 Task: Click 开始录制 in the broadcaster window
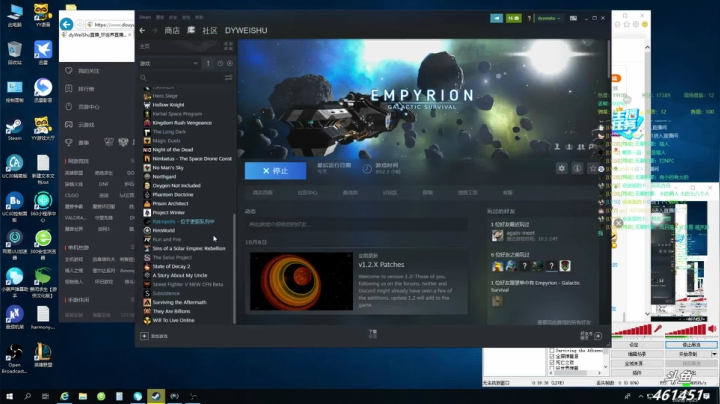[x=687, y=354]
